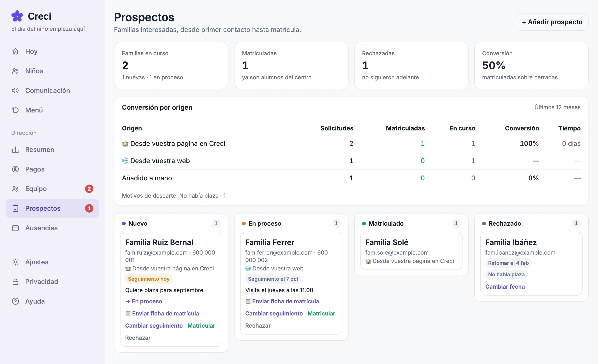The height and width of the screenshot is (364, 598).
Task: Click Rechazar on Familia Ferrer card
Action: point(258,326)
